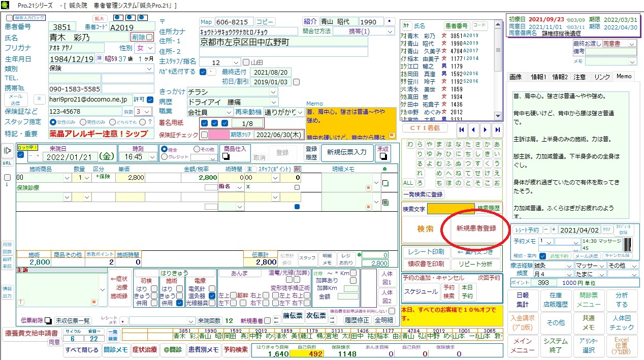Screen dimensions: 644x360
Task: Click the 新規患者登録 button
Action: click(x=476, y=228)
